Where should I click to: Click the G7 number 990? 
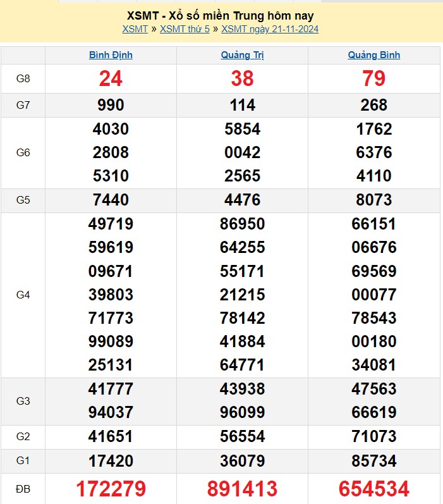(111, 105)
